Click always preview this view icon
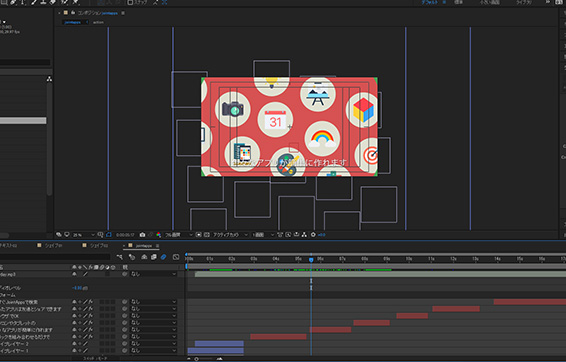The width and height of the screenshot is (566, 362). pos(58,235)
